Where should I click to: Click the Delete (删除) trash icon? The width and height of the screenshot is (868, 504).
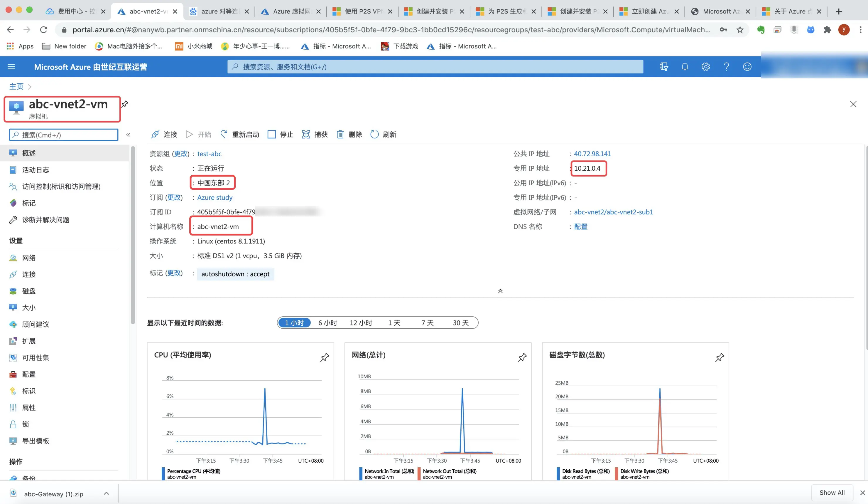click(x=340, y=135)
